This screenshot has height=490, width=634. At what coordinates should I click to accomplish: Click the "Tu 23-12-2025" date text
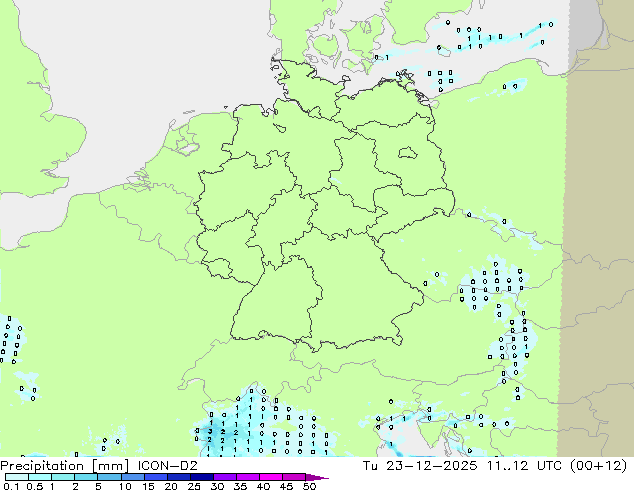coord(420,466)
